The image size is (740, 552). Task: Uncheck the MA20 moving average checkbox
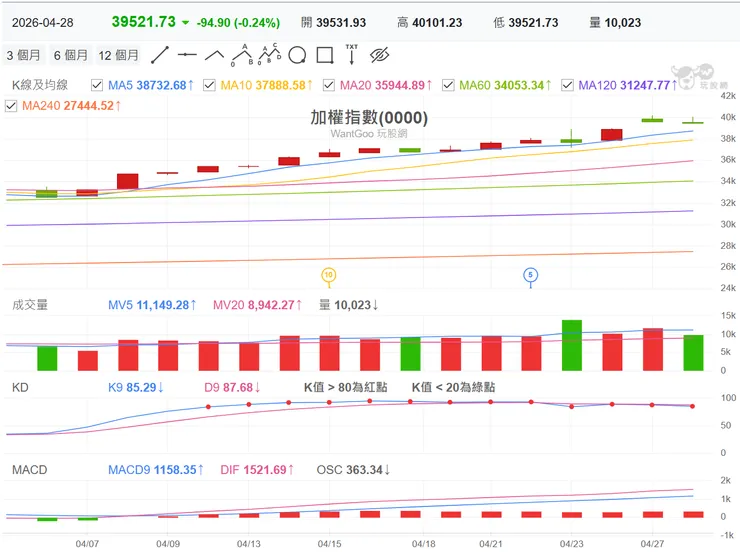[328, 85]
